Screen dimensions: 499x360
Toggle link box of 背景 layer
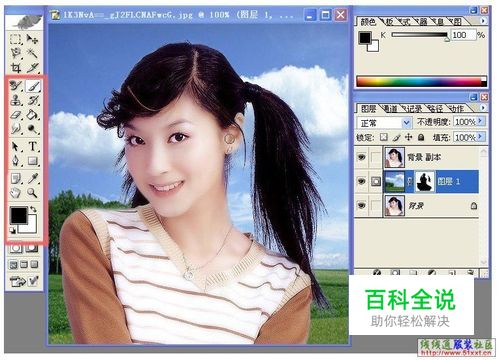[376, 206]
